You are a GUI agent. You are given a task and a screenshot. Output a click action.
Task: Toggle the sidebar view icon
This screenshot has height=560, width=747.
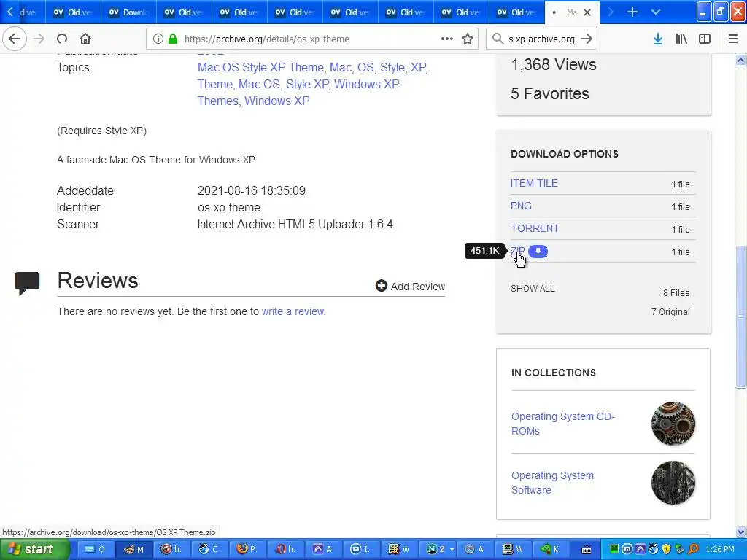(x=705, y=39)
